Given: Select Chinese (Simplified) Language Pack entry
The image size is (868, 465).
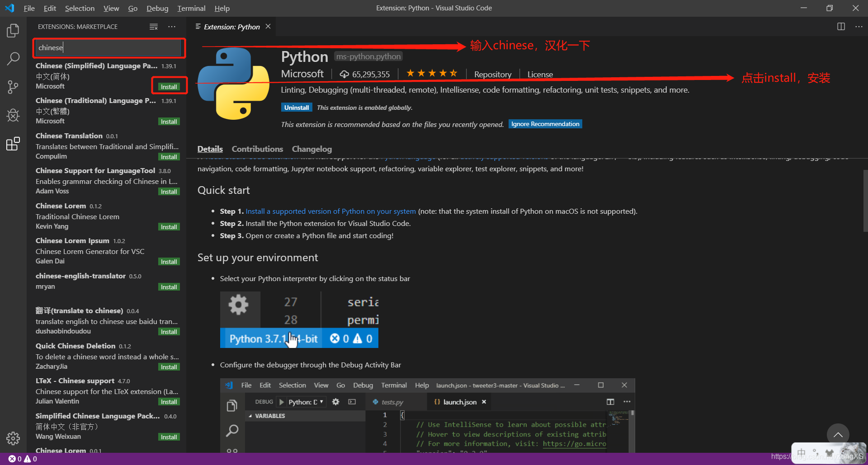Looking at the screenshot, I should pos(107,76).
